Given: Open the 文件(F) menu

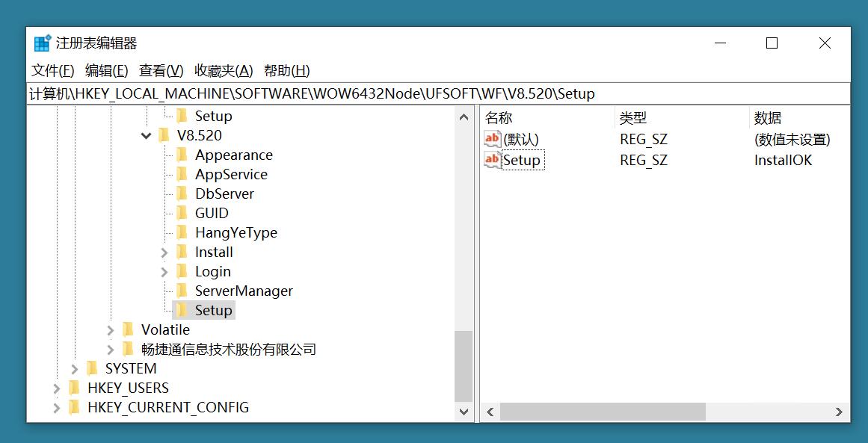Looking at the screenshot, I should (x=52, y=71).
